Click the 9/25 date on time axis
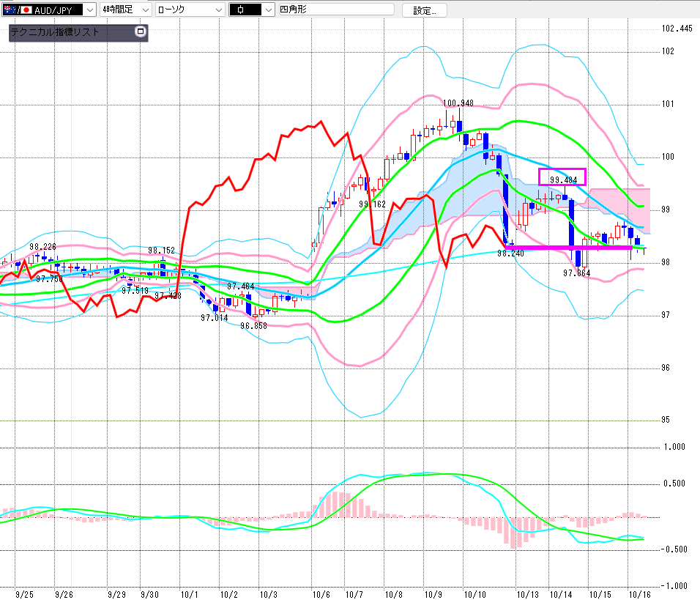The height and width of the screenshot is (600, 700). pyautogui.click(x=23, y=594)
